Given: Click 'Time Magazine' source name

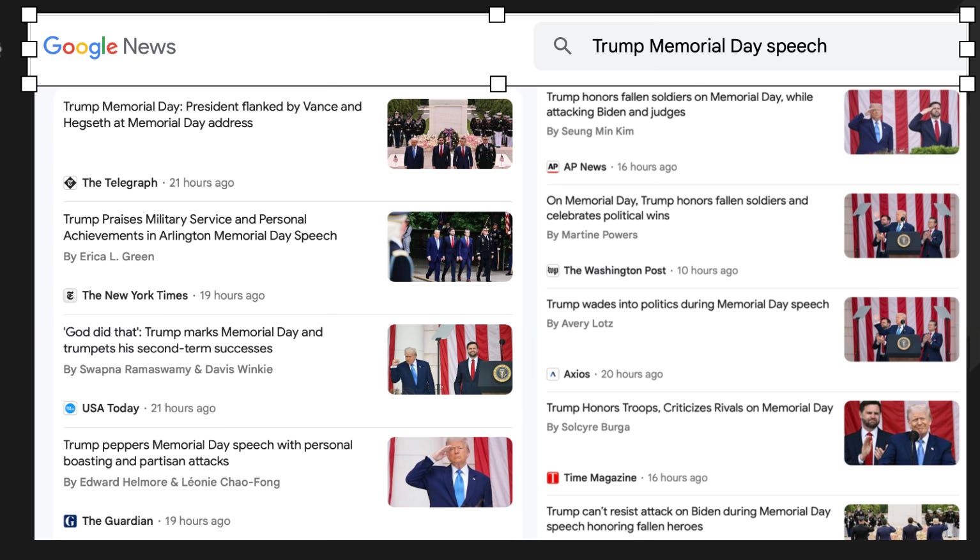Looking at the screenshot, I should 600,478.
